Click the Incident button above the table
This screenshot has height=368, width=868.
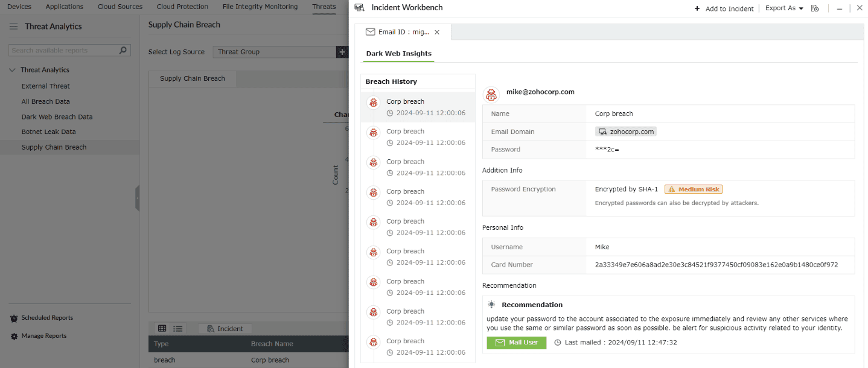point(225,329)
